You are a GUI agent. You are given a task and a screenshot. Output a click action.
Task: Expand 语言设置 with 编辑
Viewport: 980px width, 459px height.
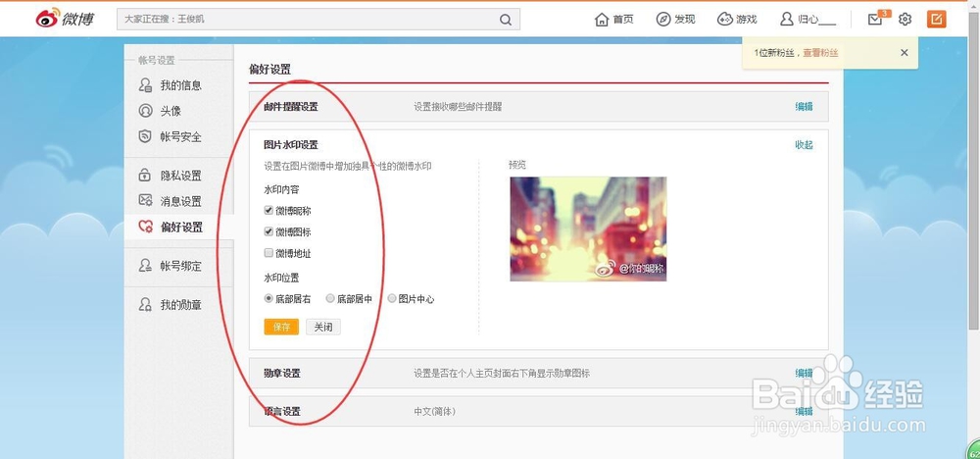pyautogui.click(x=804, y=412)
